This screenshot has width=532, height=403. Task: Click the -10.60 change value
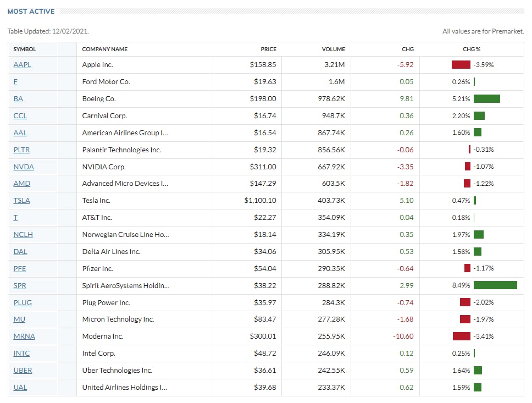[x=403, y=336]
